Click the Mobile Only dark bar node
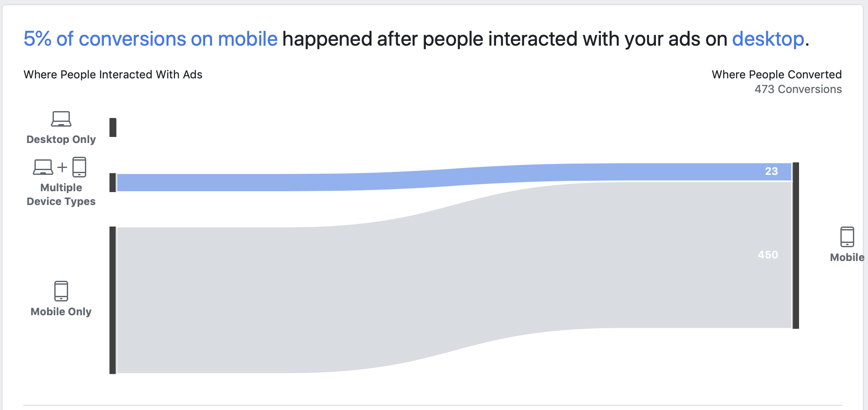This screenshot has height=410, width=868. click(113, 300)
